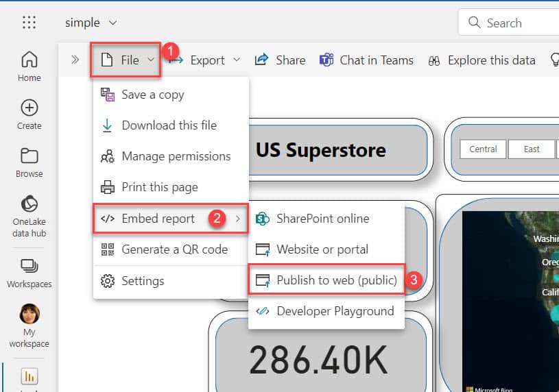Viewport: 559px width, 392px height.
Task: Click the Search magnifier icon
Action: pos(474,22)
